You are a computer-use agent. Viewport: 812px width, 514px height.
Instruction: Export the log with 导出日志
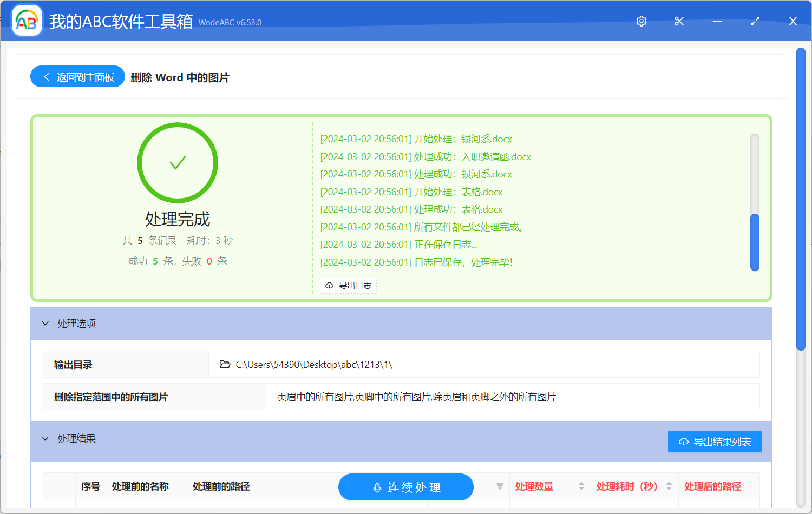coord(349,286)
